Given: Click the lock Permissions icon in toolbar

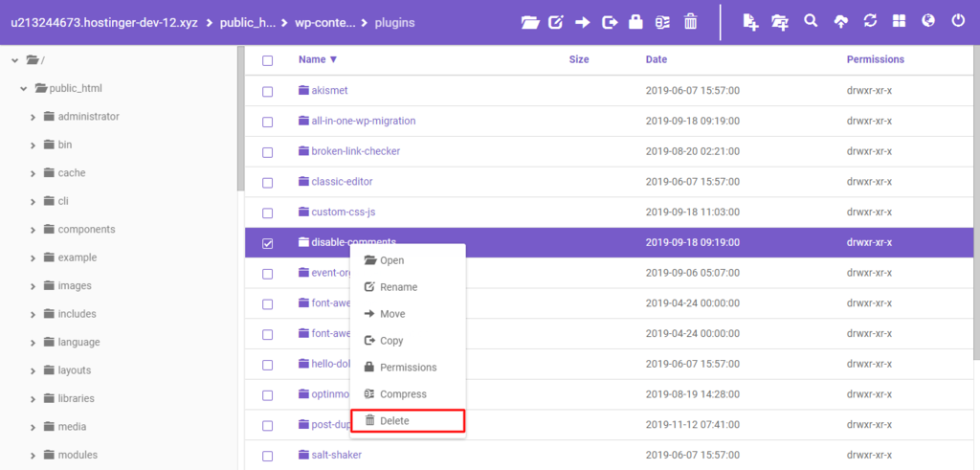Looking at the screenshot, I should 635,21.
